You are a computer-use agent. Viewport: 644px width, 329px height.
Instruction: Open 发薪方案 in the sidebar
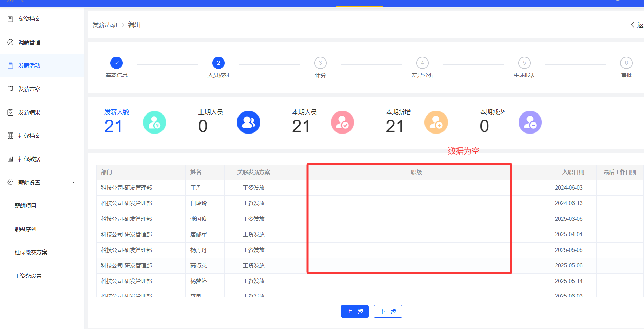click(29, 89)
